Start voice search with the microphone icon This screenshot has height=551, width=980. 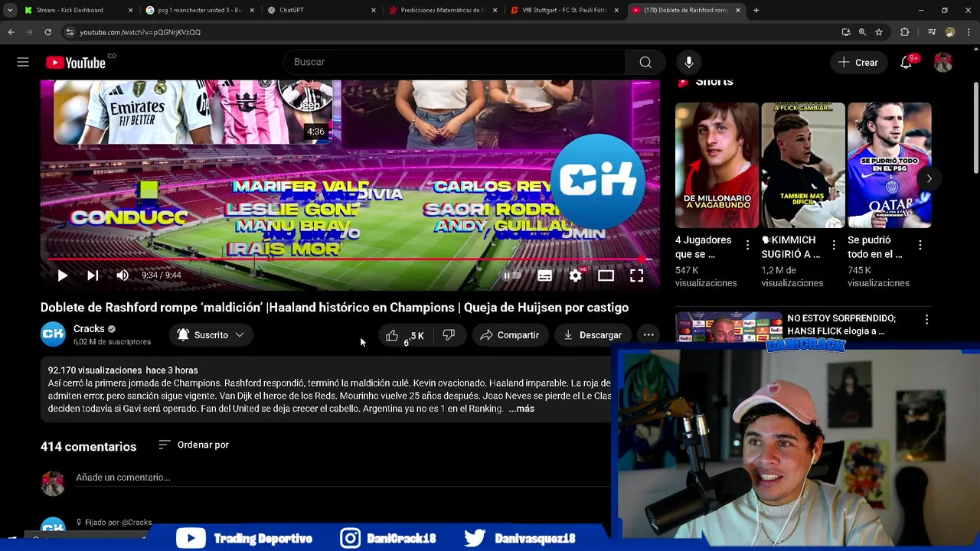689,62
